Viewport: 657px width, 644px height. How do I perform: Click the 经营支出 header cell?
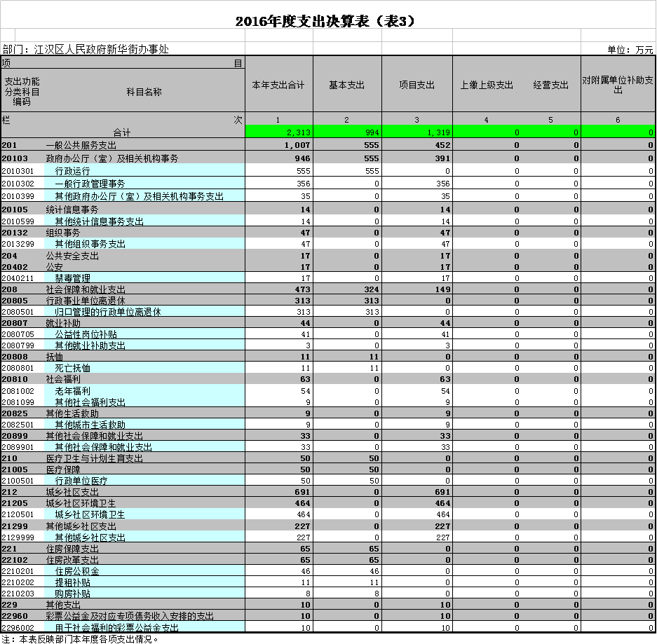(x=550, y=85)
